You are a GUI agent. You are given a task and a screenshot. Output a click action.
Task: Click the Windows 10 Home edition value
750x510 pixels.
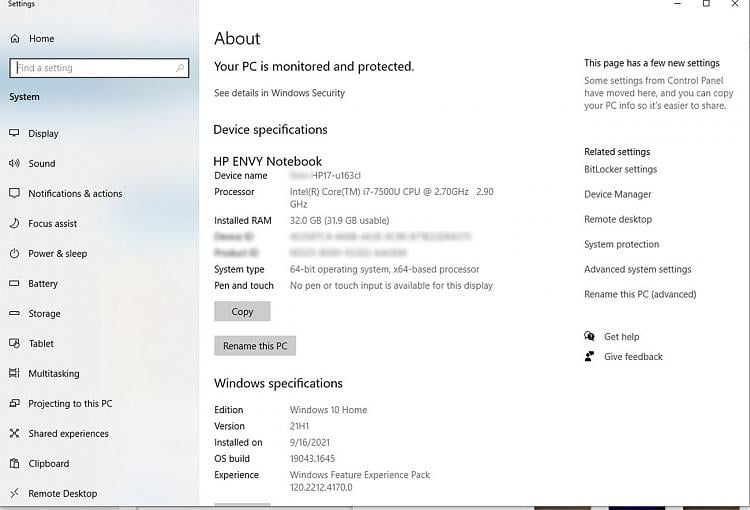(x=328, y=410)
